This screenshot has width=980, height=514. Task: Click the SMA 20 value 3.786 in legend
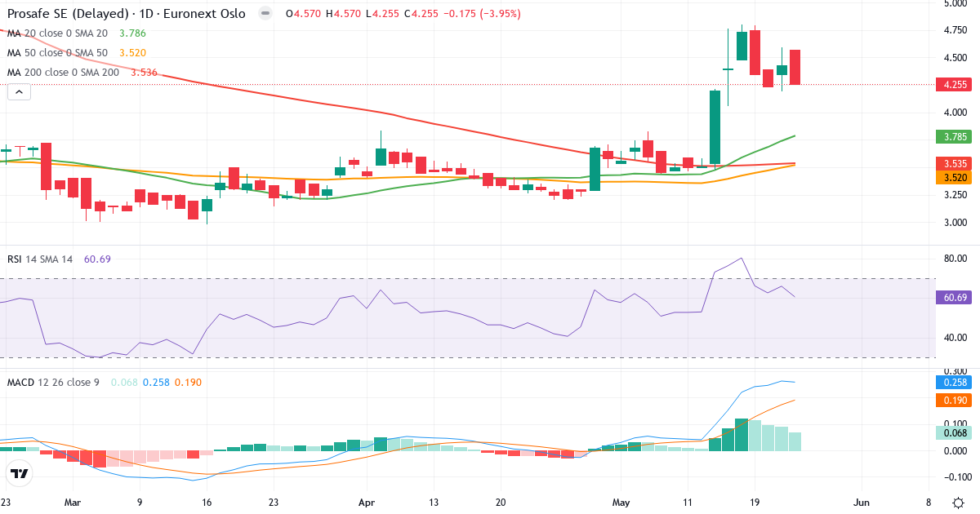[x=132, y=33]
